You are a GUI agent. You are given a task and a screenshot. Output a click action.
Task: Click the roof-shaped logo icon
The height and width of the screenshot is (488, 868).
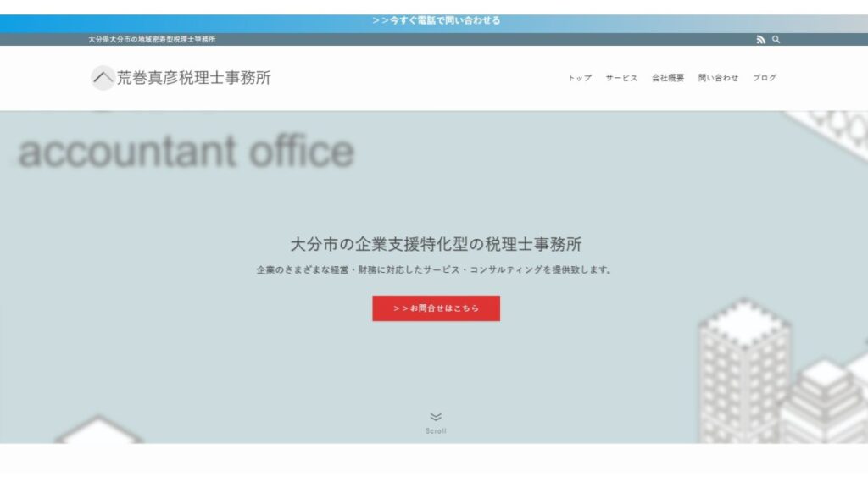[103, 78]
